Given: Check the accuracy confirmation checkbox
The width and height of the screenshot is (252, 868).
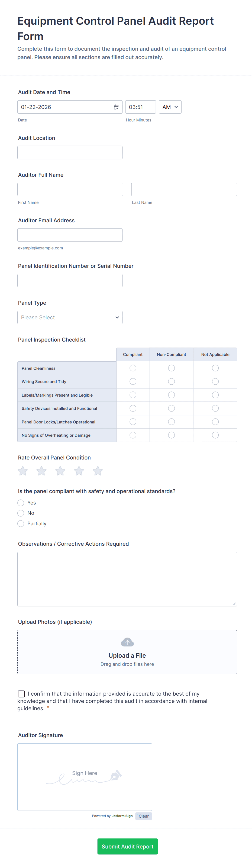Looking at the screenshot, I should click(x=22, y=694).
